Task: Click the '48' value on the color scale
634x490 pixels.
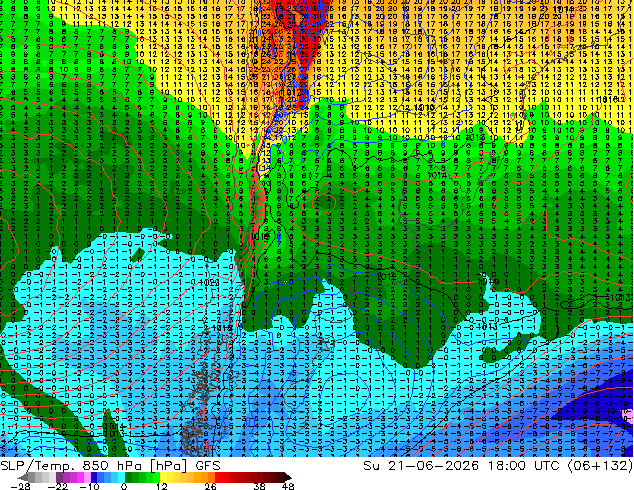Action: (288, 486)
